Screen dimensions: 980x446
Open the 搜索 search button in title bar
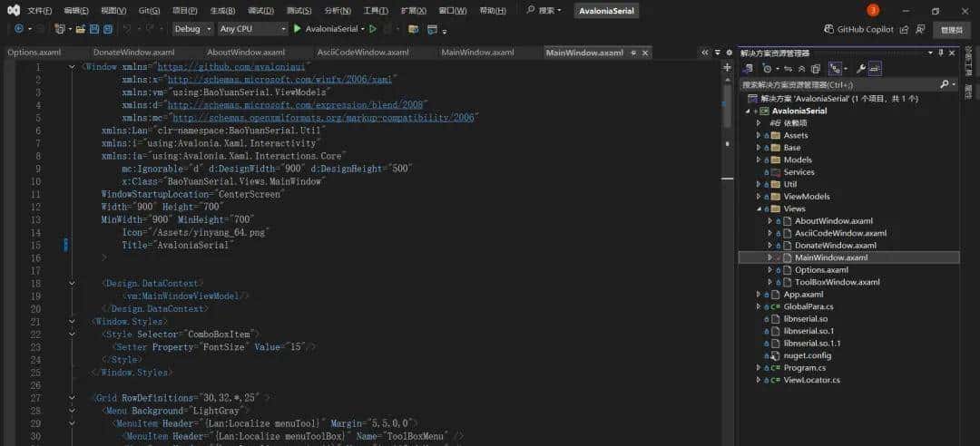point(544,11)
